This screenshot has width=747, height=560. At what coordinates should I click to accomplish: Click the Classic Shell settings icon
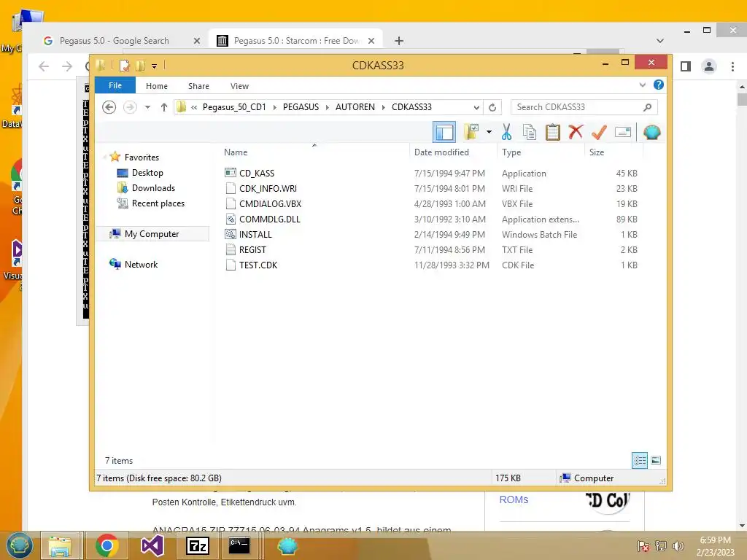click(x=651, y=132)
